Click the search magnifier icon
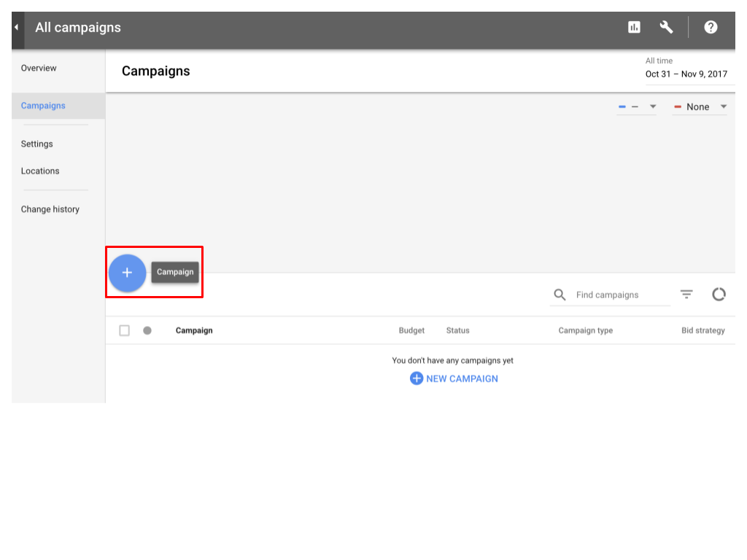Viewport: 747px width, 560px height. pyautogui.click(x=560, y=295)
